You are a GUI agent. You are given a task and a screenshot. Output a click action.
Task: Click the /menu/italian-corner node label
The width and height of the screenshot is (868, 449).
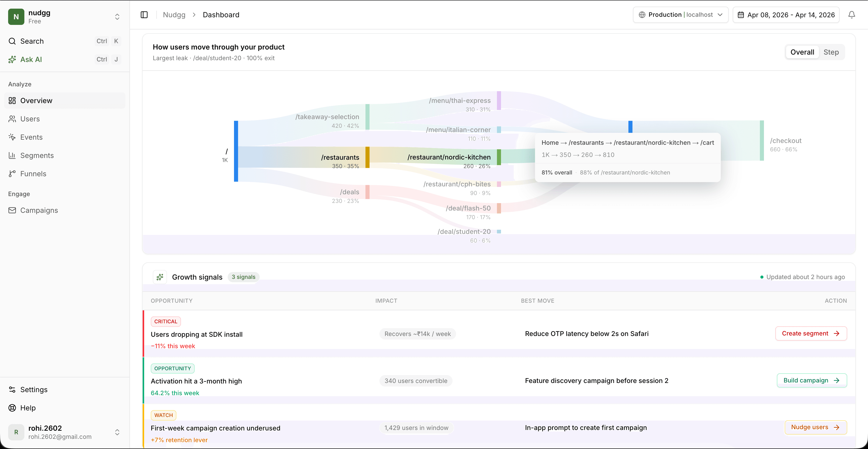[x=458, y=130]
